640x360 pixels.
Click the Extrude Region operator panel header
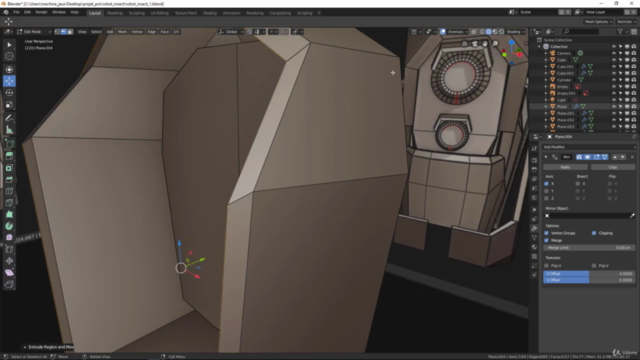tap(49, 347)
